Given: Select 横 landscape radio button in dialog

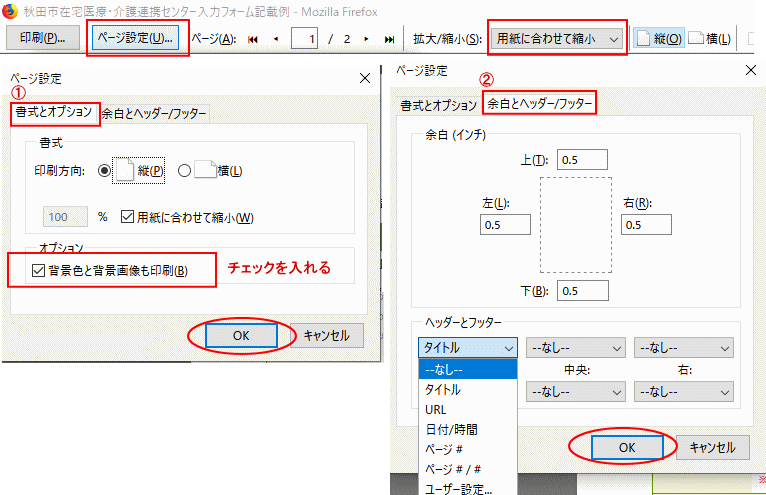Looking at the screenshot, I should [x=184, y=171].
